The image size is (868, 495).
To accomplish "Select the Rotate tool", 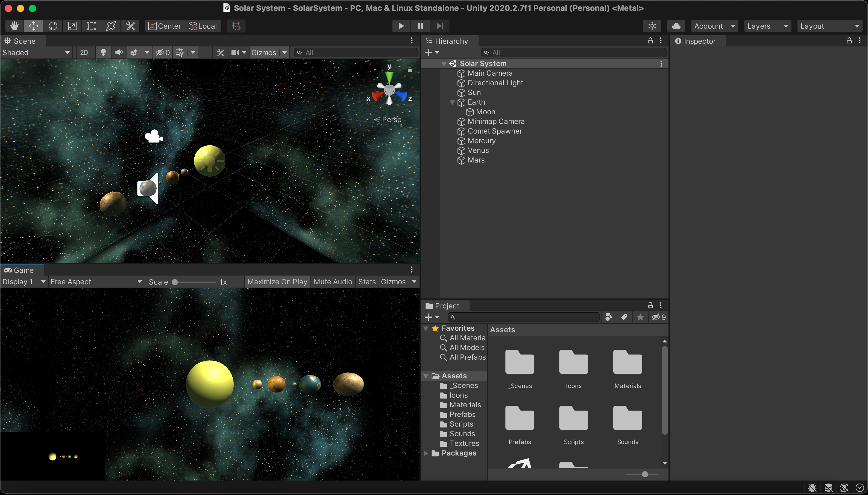I will tap(53, 26).
